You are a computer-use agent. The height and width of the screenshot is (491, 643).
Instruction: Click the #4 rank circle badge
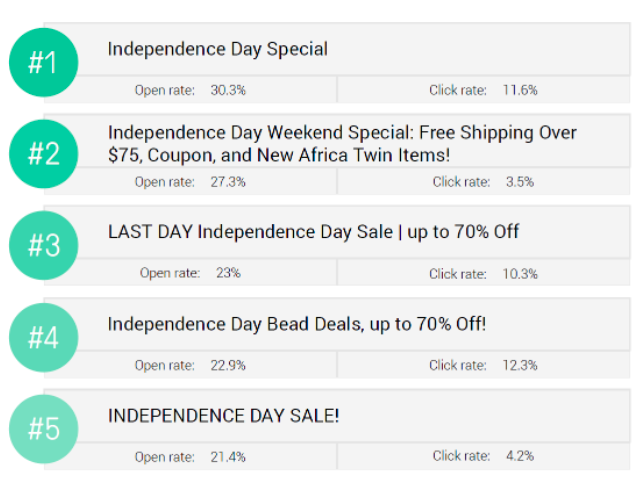[43, 337]
